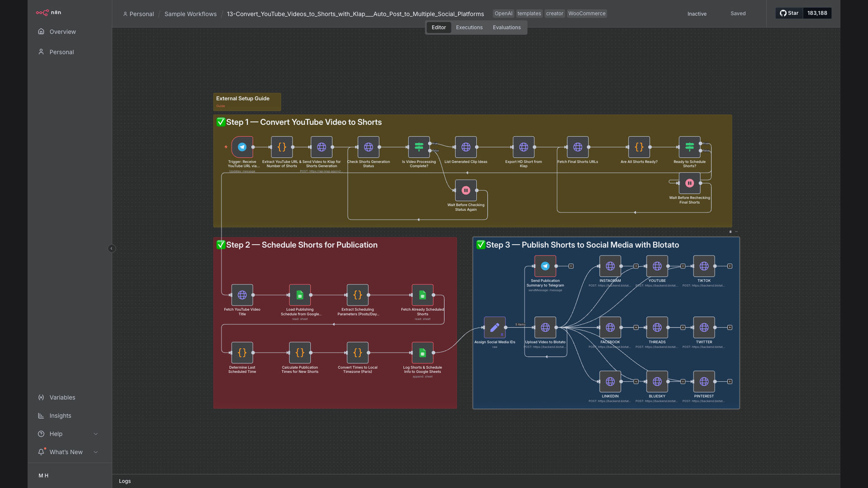Click the GitHub Star button
The height and width of the screenshot is (488, 868).
pos(789,13)
